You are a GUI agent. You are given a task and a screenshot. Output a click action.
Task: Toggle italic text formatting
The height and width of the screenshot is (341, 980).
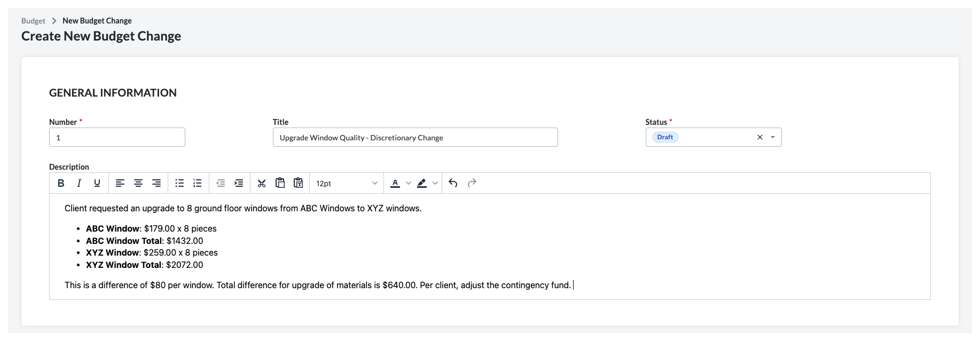[x=79, y=183]
